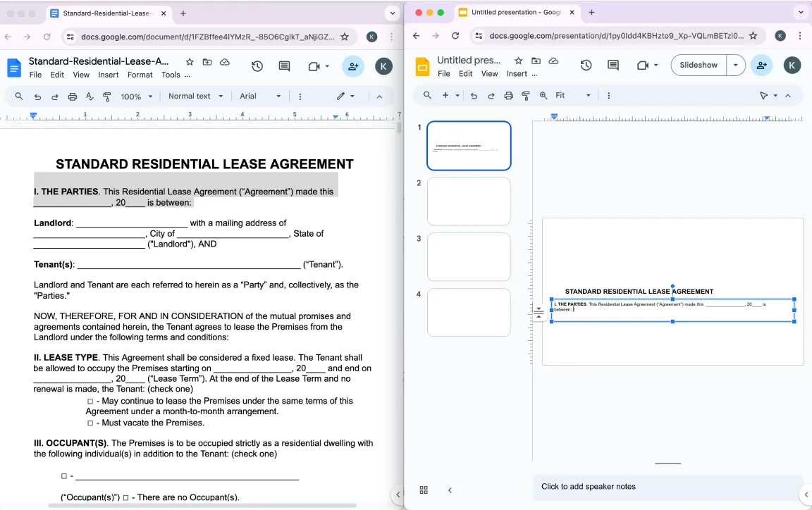Image resolution: width=812 pixels, height=510 pixels.
Task: Open View menu in Slides
Action: pos(489,73)
